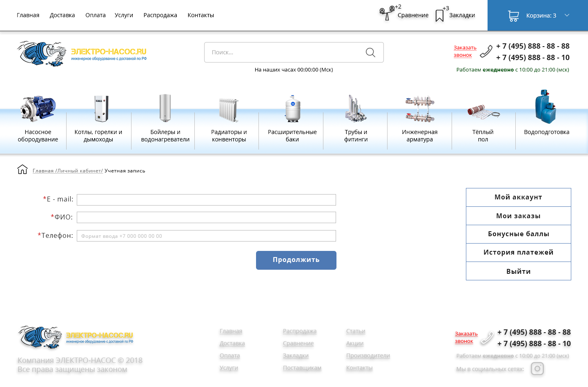Click the footer phone handset icon
Screen dimensions: 588x387
487,338
